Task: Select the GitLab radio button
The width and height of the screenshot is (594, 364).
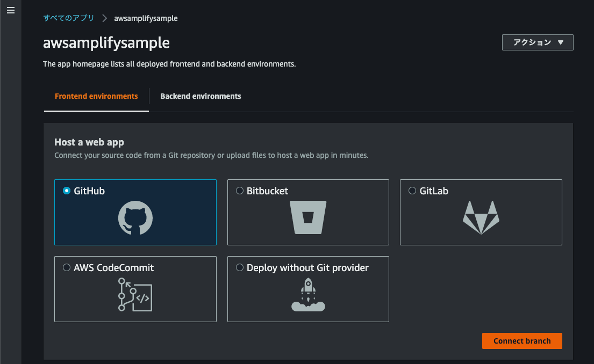Action: (x=412, y=191)
